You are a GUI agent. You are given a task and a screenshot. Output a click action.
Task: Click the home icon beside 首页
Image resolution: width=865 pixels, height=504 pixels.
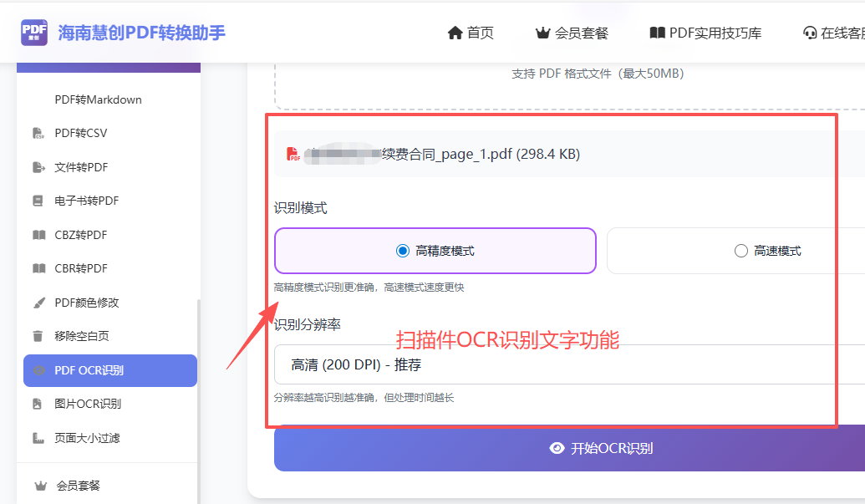(455, 33)
